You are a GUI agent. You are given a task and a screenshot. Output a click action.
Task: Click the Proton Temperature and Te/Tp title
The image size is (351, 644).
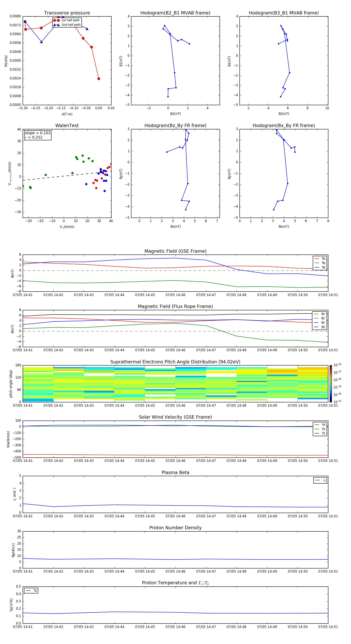[x=175, y=583]
